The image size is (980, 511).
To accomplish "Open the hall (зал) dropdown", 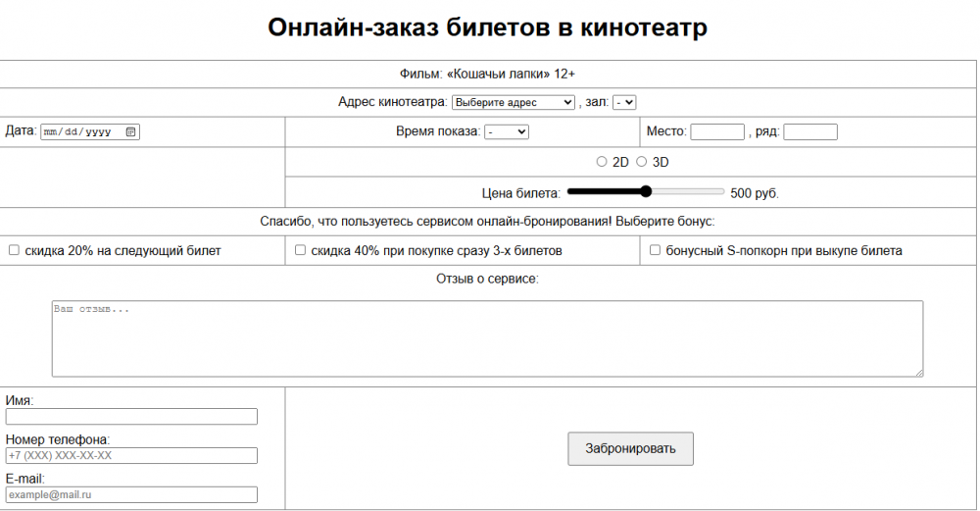I will point(623,103).
